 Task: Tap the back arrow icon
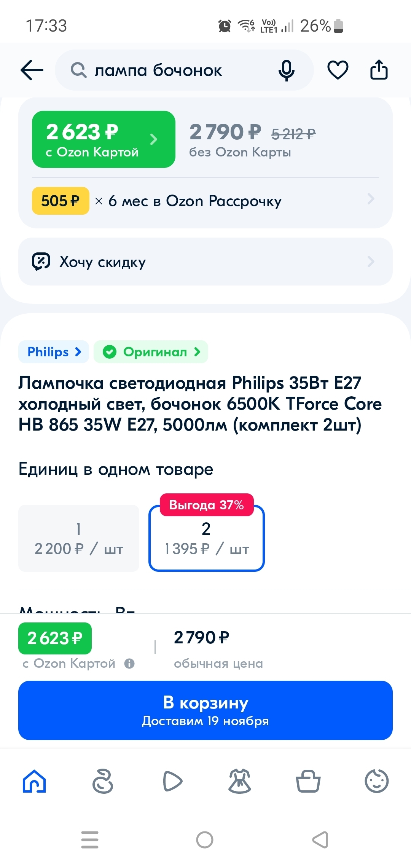(32, 70)
